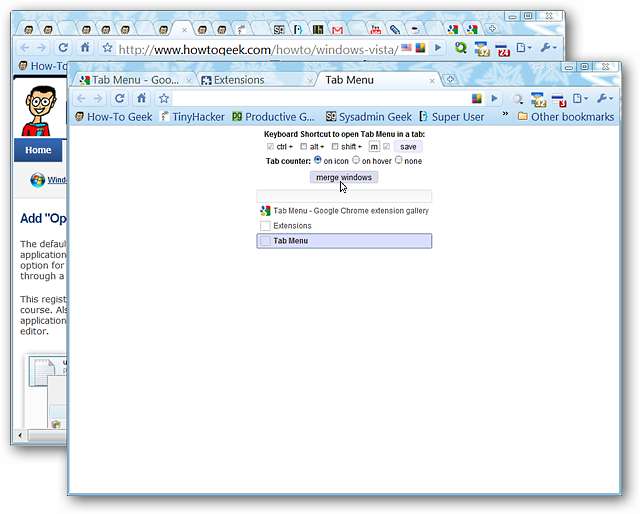Expand bookmarks overflow chevron in front window
640x514 pixels.
(x=505, y=113)
